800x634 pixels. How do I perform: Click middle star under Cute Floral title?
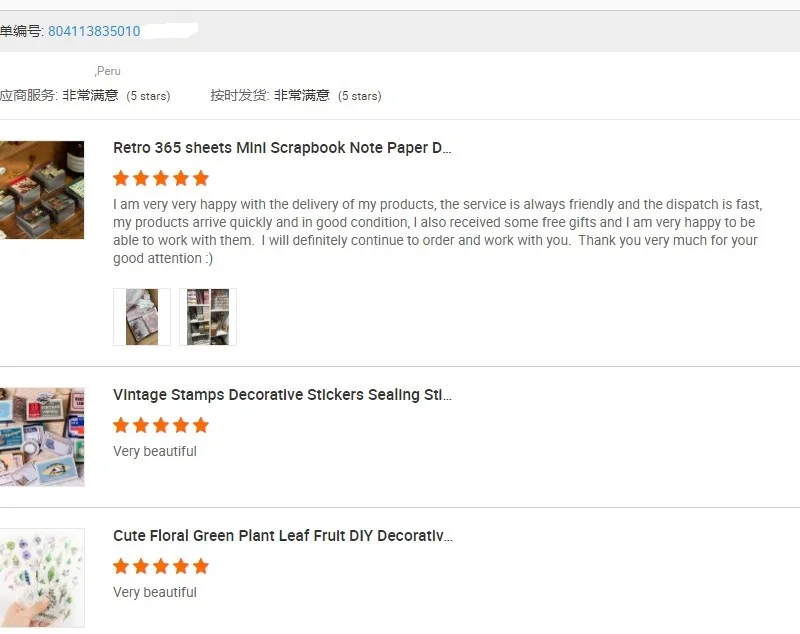point(161,567)
